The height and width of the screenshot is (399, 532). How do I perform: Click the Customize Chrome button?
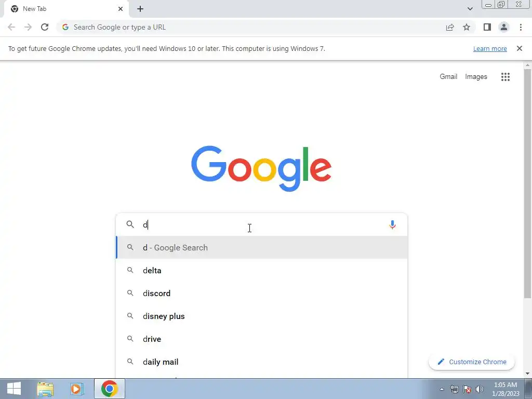[x=472, y=362]
